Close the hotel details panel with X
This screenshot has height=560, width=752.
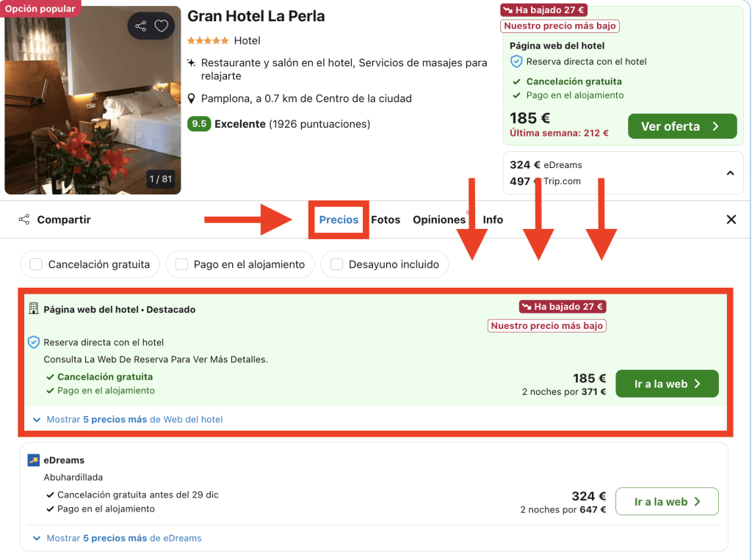tap(731, 219)
